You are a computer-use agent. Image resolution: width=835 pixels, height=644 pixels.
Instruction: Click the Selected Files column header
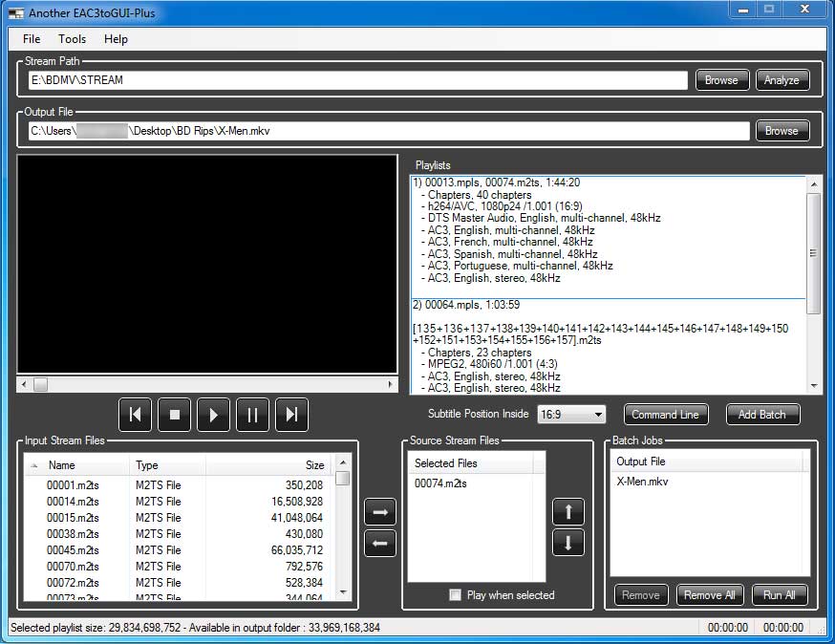pyautogui.click(x=471, y=462)
